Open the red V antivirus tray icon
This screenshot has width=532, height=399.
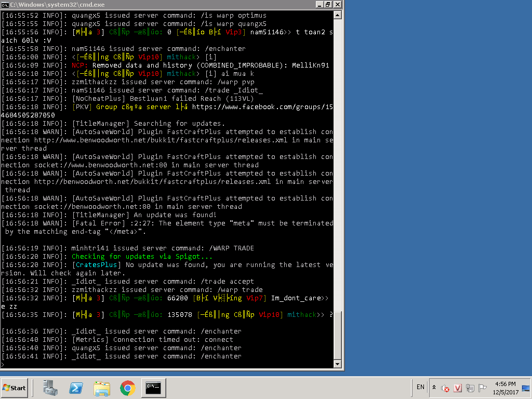coord(458,388)
